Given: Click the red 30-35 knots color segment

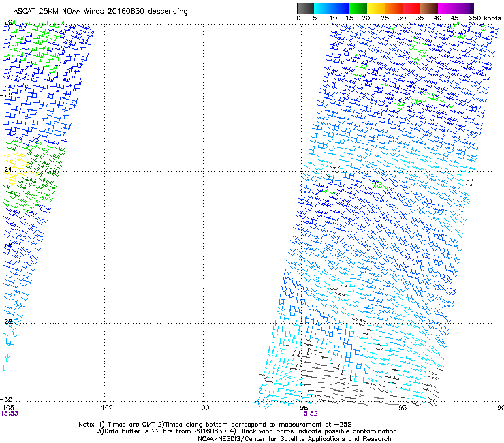Looking at the screenshot, I should coord(411,8).
